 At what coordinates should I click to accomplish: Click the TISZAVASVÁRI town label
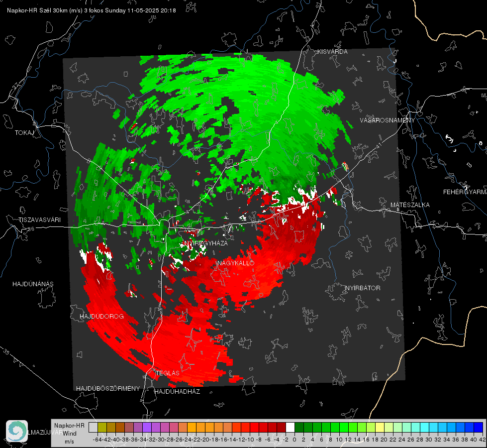click(39, 220)
